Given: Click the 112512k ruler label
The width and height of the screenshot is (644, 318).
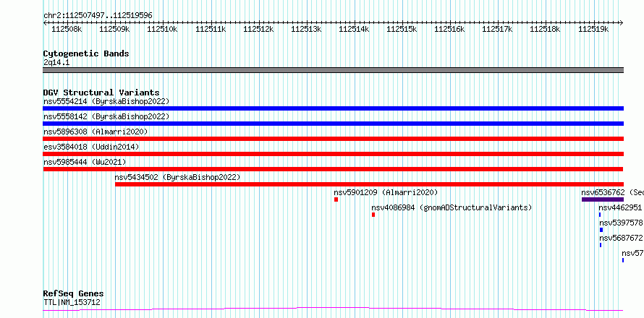Looking at the screenshot, I should click(x=258, y=29).
